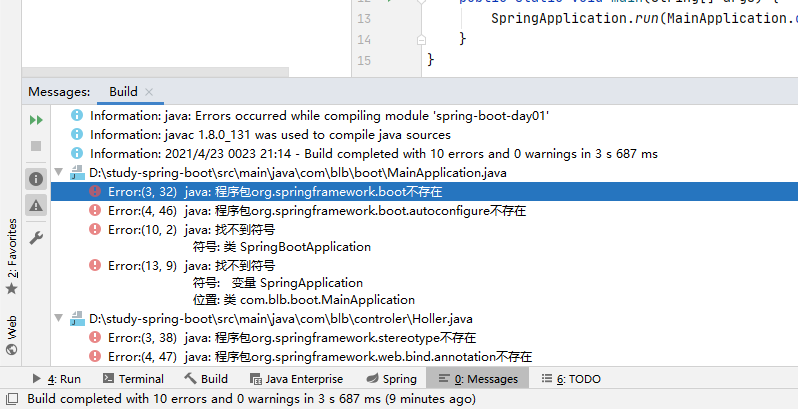Click the gray Stop square icon
The image size is (798, 409).
click(36, 146)
